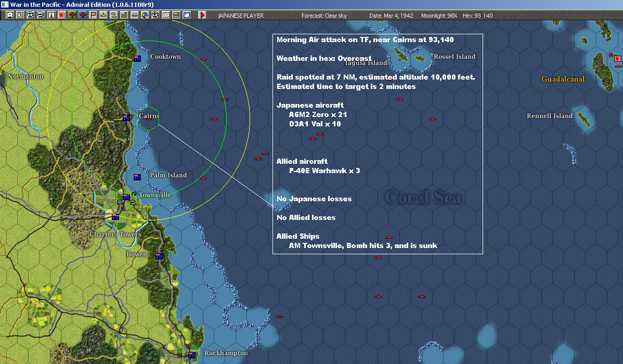Click the Palm Island map label
The image size is (623, 364).
168,175
